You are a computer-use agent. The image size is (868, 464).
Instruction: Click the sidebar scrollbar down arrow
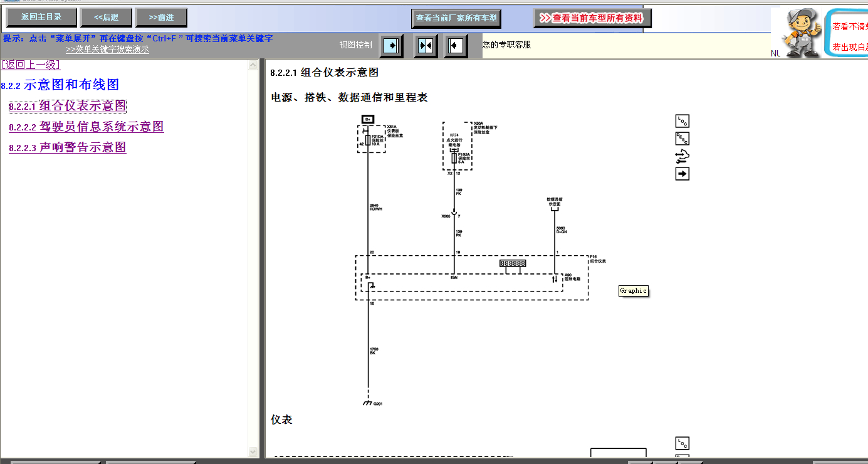(253, 451)
